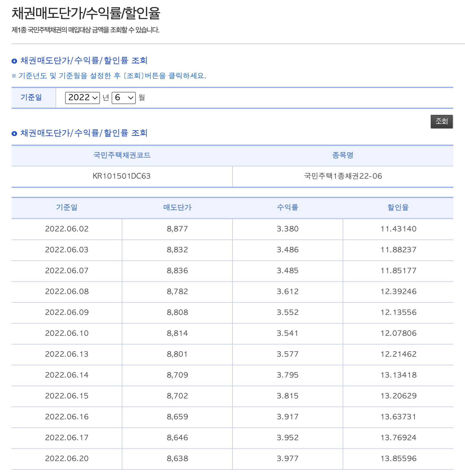Click discount rate 11.88237

point(398,250)
